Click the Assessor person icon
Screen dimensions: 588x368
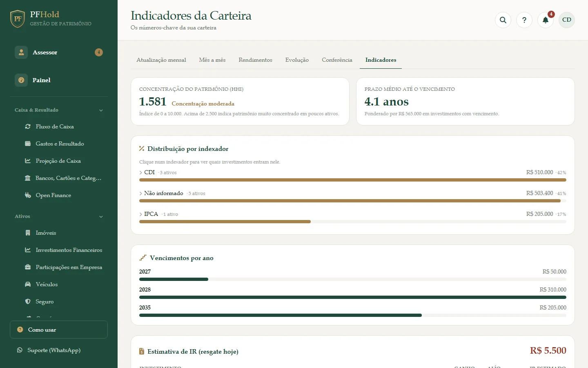[x=21, y=52]
